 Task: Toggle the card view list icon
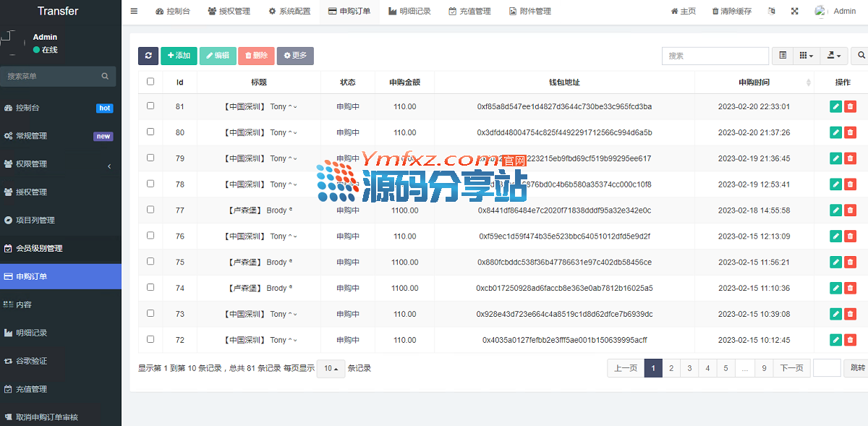783,56
